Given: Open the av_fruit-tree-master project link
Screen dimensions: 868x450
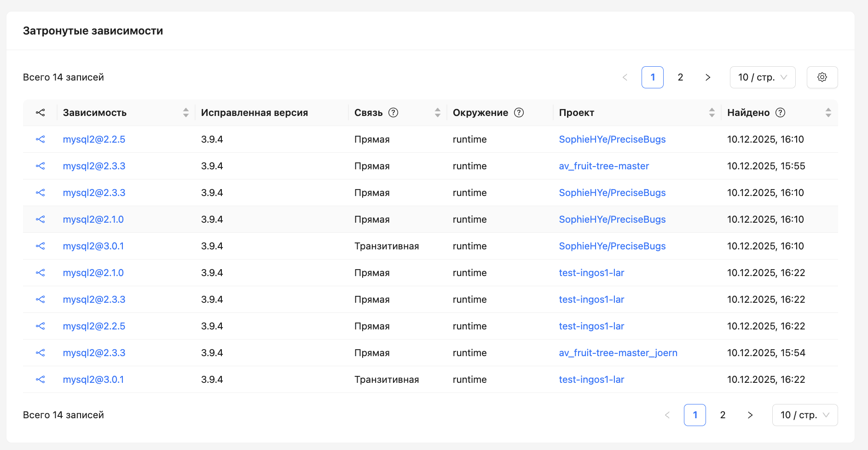Looking at the screenshot, I should coord(604,166).
